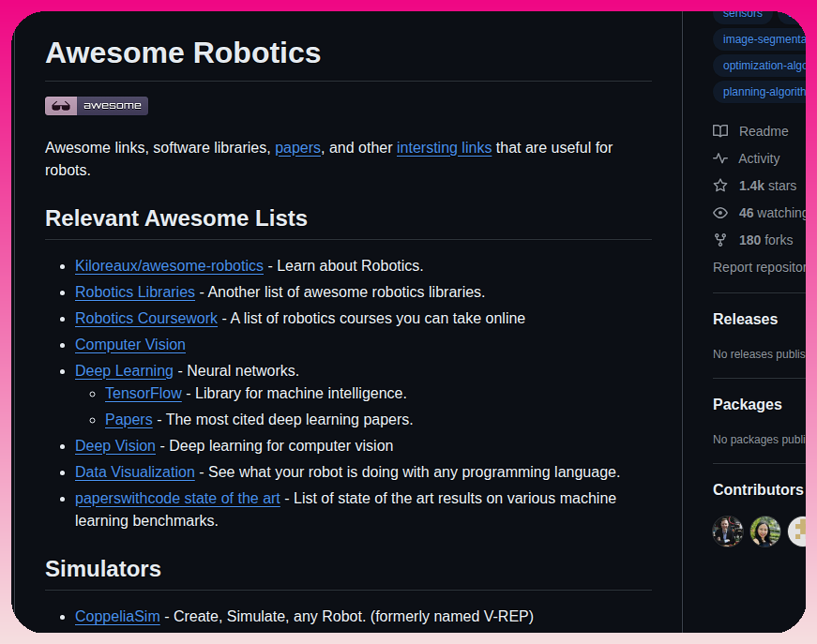Select the image-segmentation topic tag
Viewport: 817px width, 644px height.
coord(760,39)
